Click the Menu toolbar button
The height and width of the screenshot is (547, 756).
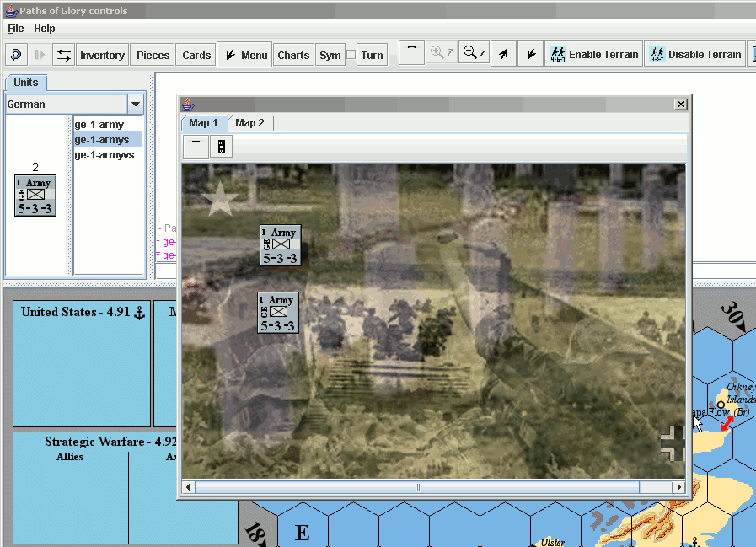[x=245, y=55]
